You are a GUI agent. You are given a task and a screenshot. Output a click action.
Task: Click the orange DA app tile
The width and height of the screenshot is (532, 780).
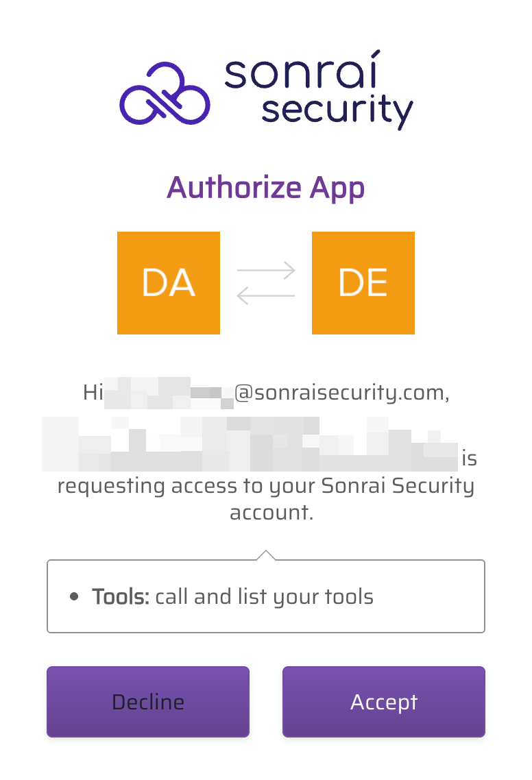[x=169, y=283]
